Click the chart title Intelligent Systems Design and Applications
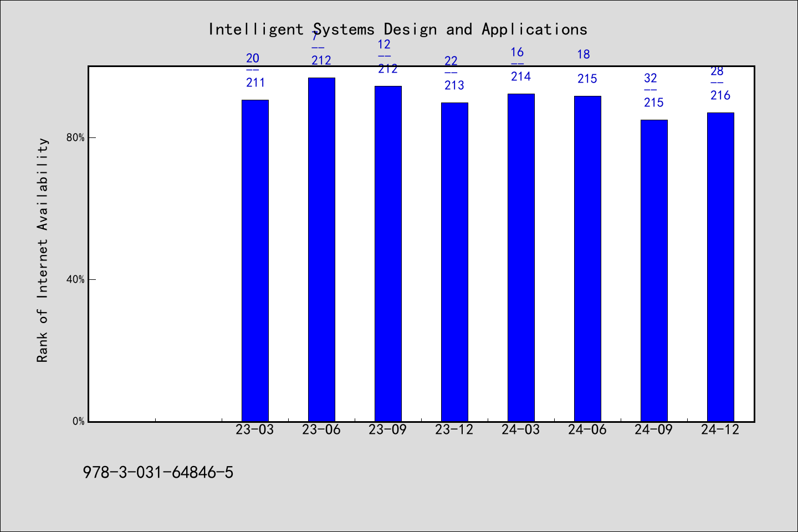The height and width of the screenshot is (532, 798). 397,29
